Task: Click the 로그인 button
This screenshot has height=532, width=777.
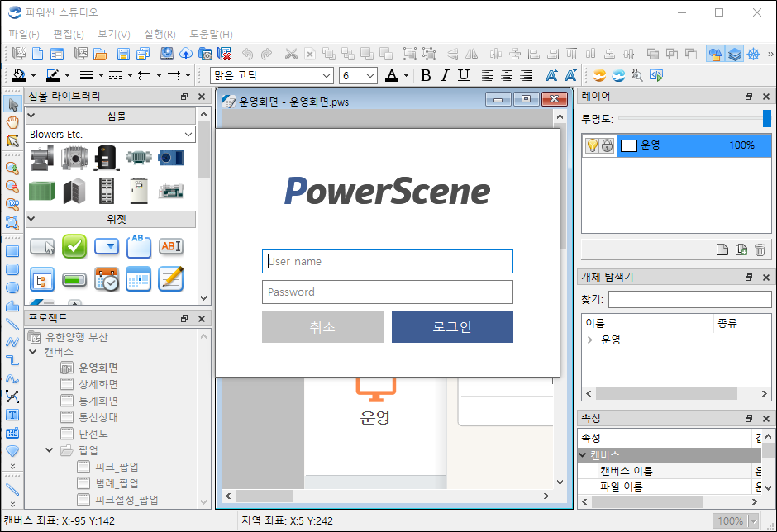Action: [452, 327]
